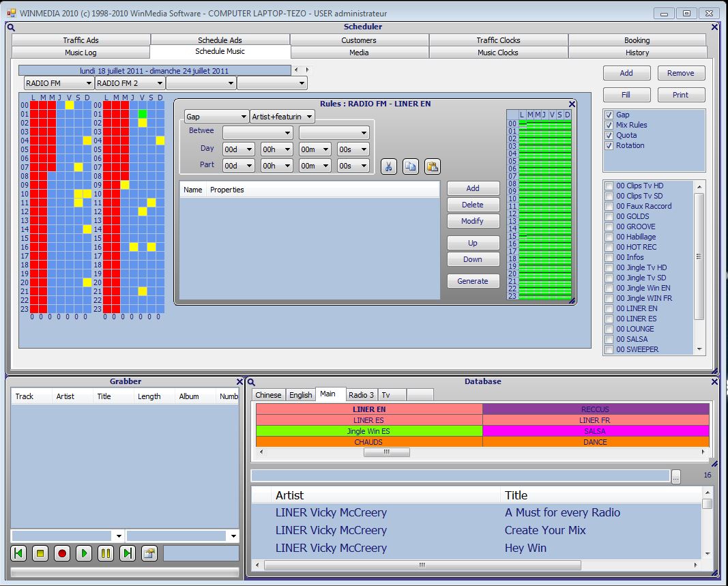
Task: Click the cut scissors icon in Rules
Action: pyautogui.click(x=389, y=166)
